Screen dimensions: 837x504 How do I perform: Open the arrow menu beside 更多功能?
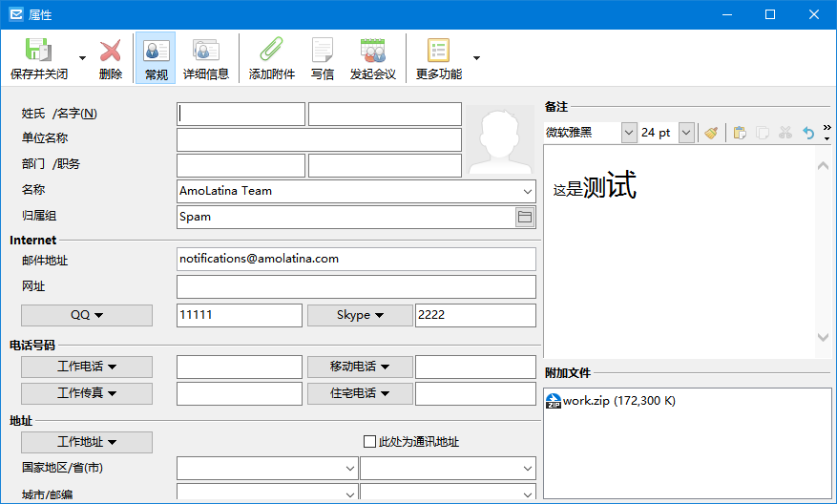coord(476,57)
